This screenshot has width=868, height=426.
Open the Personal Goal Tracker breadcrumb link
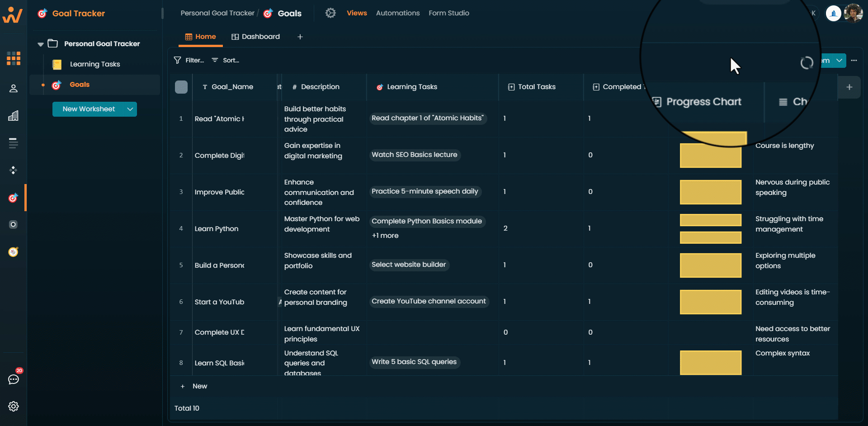217,13
